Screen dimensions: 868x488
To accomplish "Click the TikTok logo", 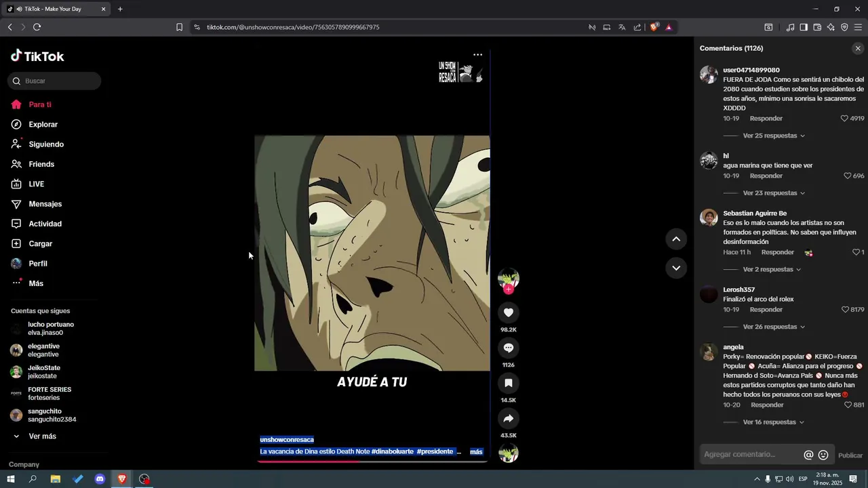I will (x=37, y=56).
